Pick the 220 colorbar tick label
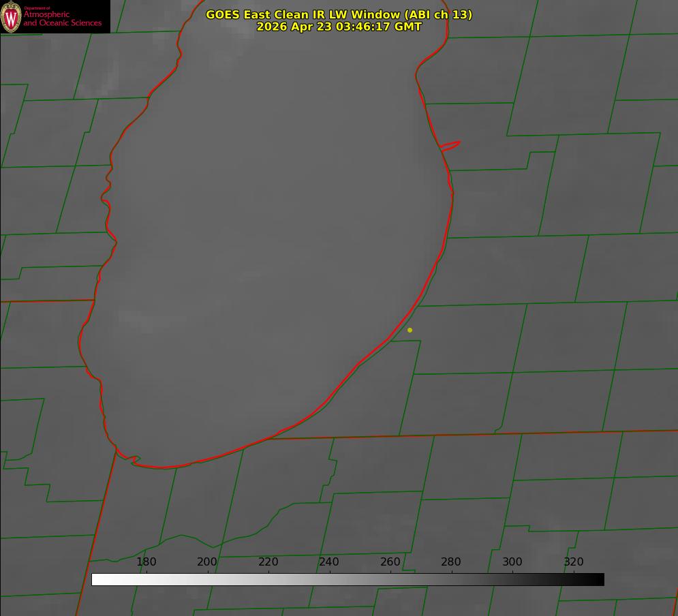 (268, 561)
